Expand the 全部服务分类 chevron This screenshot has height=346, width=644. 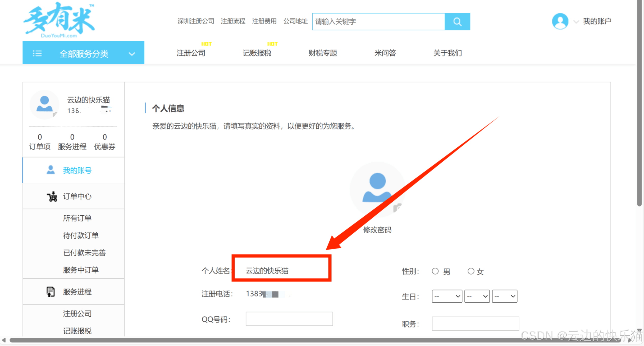click(132, 54)
